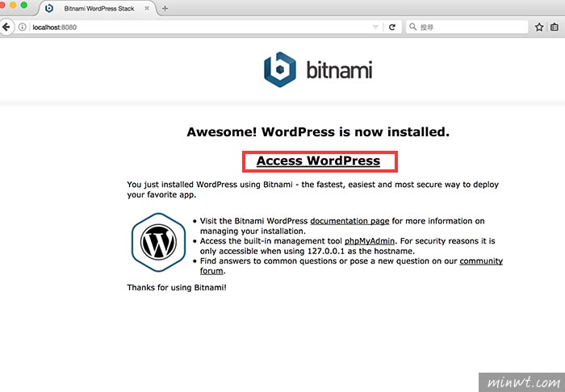Click the macOS yellow minimize window button
Image resolution: width=565 pixels, height=392 pixels.
14,5
